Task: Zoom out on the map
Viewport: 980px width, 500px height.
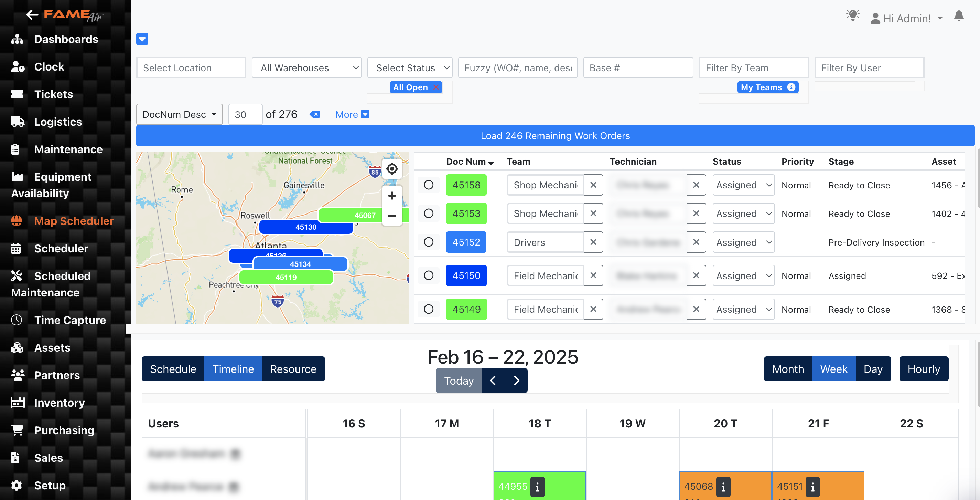Action: (x=392, y=216)
